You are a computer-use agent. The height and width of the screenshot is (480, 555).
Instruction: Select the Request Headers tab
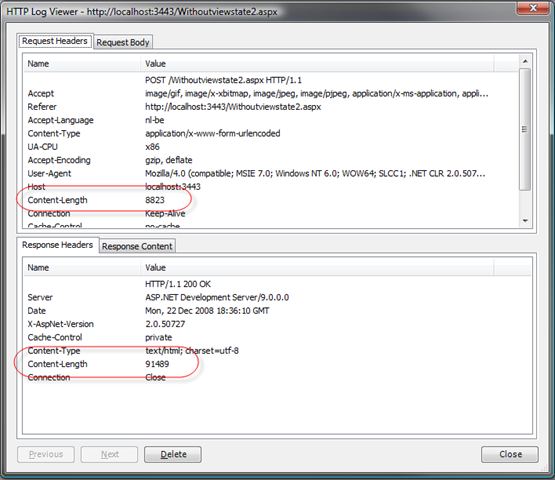pos(55,41)
